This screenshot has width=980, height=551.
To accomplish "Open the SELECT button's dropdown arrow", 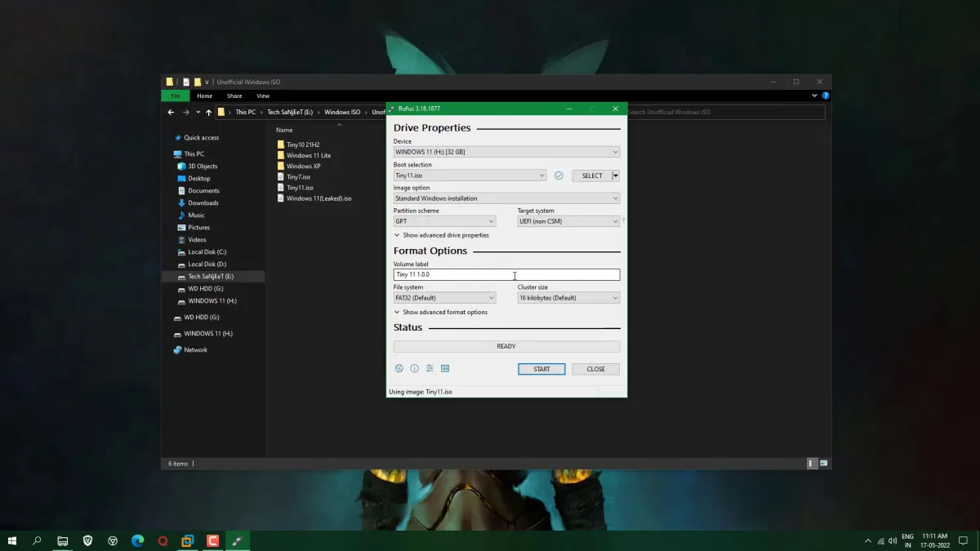I will [x=616, y=176].
